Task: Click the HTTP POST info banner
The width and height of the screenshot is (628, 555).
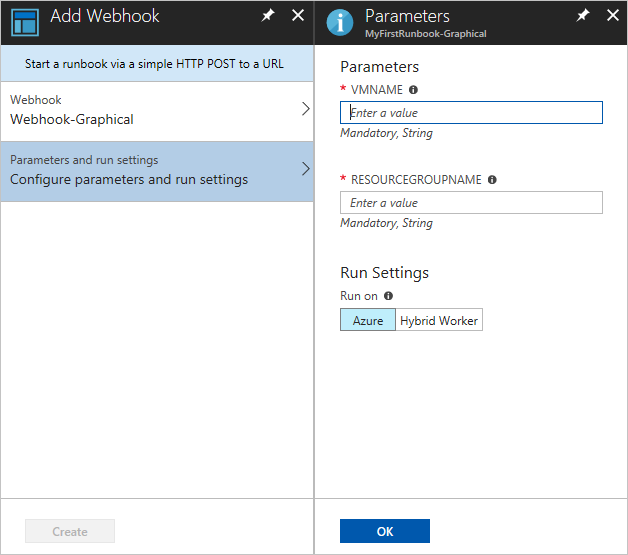Action: click(x=156, y=63)
